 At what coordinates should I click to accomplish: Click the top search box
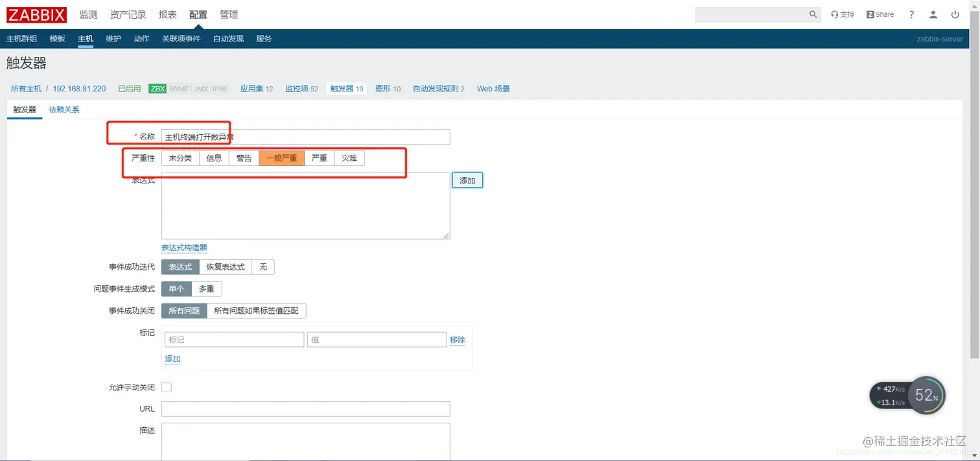click(751, 14)
